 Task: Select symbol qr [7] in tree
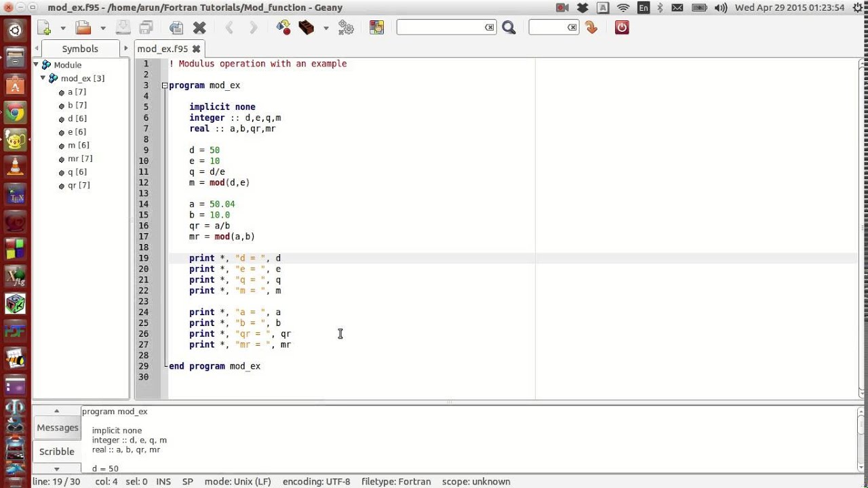click(79, 185)
